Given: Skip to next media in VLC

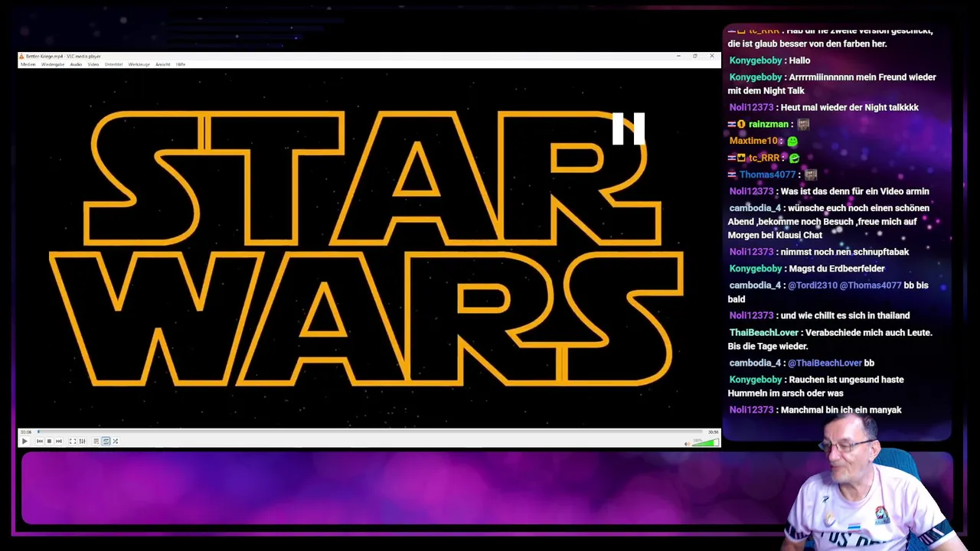Looking at the screenshot, I should point(59,441).
